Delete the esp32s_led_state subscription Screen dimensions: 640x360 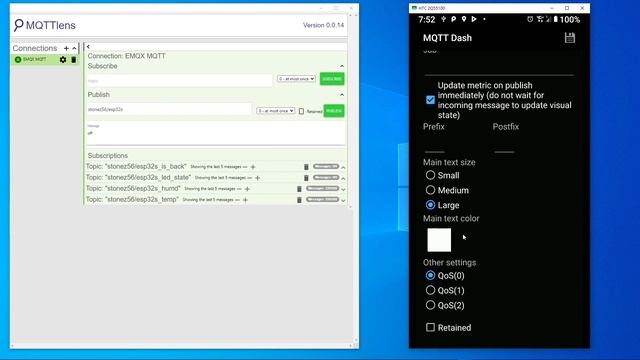point(306,178)
